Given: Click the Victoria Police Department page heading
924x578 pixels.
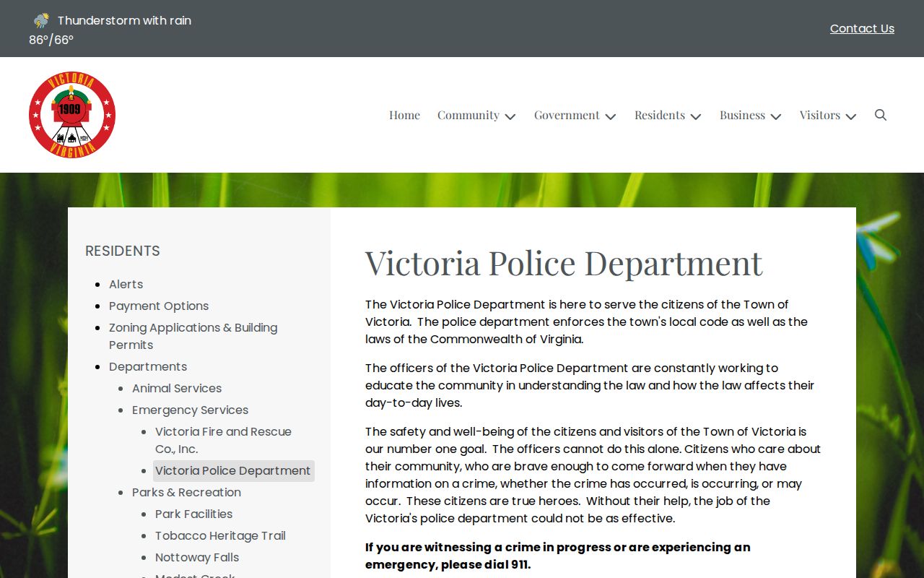Looking at the screenshot, I should 564,262.
